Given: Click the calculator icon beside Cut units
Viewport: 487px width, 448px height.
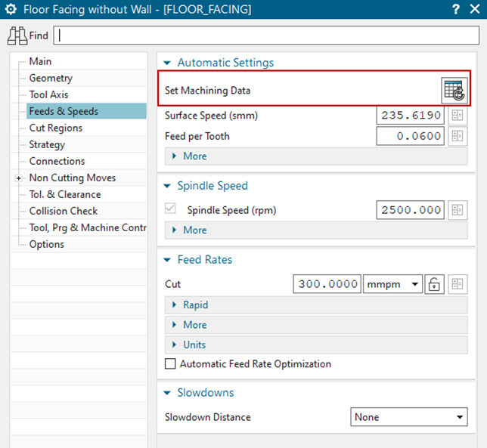Looking at the screenshot, I should (x=456, y=285).
